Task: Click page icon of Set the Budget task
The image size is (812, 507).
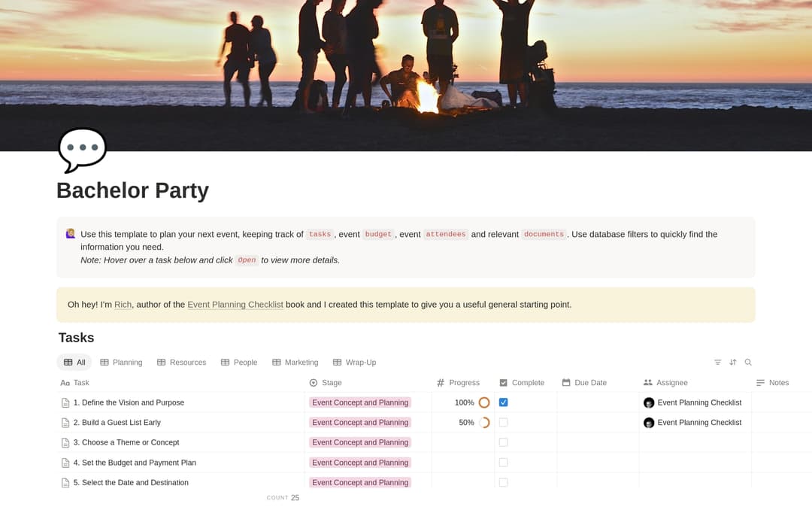Action: [65, 463]
